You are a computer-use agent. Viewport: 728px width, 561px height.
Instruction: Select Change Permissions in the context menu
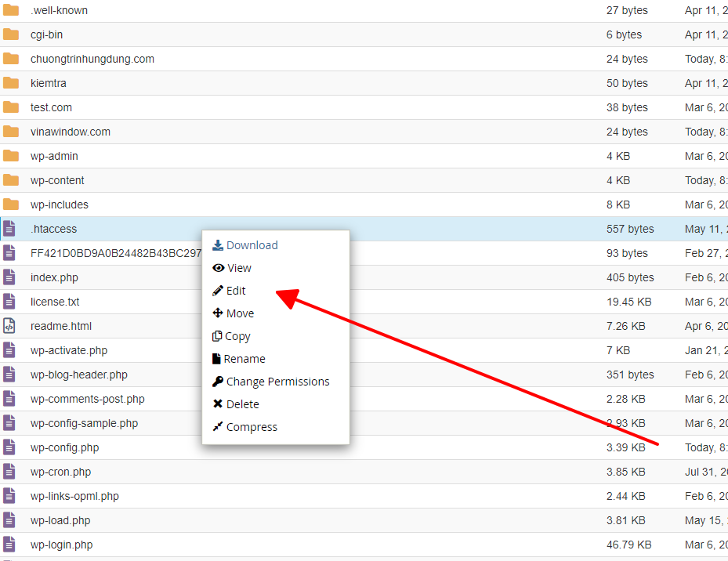tap(270, 382)
